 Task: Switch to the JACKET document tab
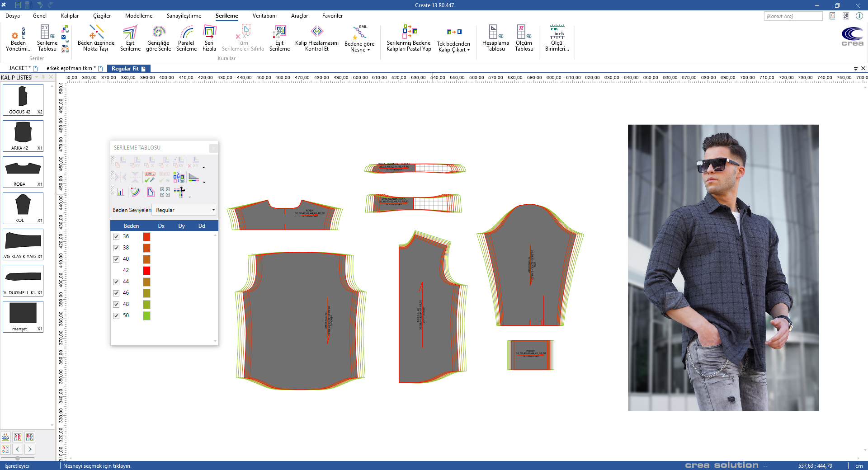[19, 68]
